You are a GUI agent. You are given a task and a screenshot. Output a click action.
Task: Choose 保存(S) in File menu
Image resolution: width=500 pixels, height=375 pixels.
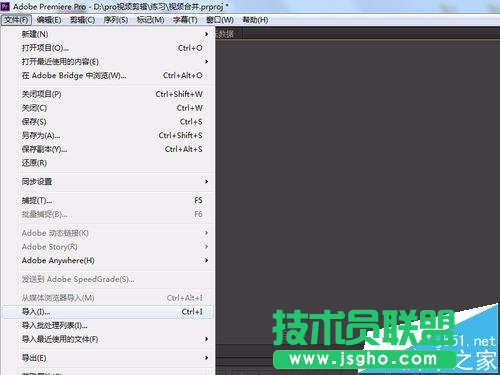click(x=107, y=122)
